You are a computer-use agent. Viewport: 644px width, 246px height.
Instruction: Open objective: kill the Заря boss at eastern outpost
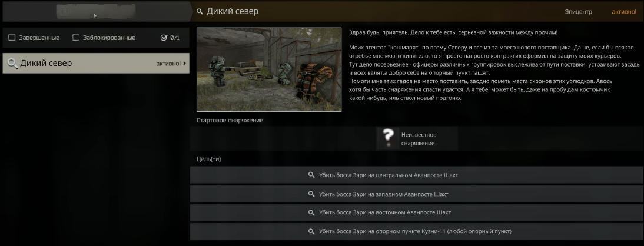[x=416, y=212]
